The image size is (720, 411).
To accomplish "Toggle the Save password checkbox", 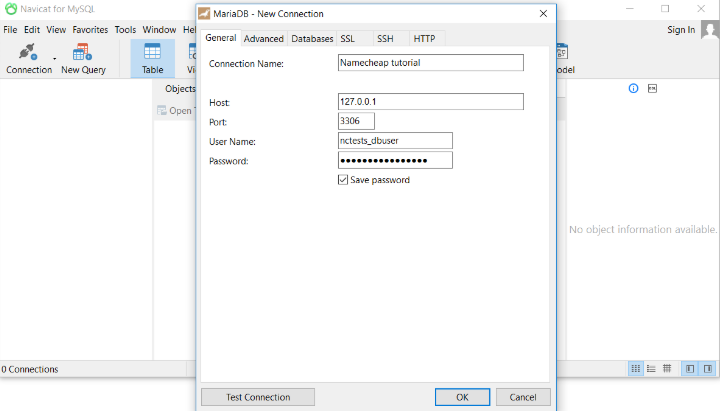I will click(343, 180).
